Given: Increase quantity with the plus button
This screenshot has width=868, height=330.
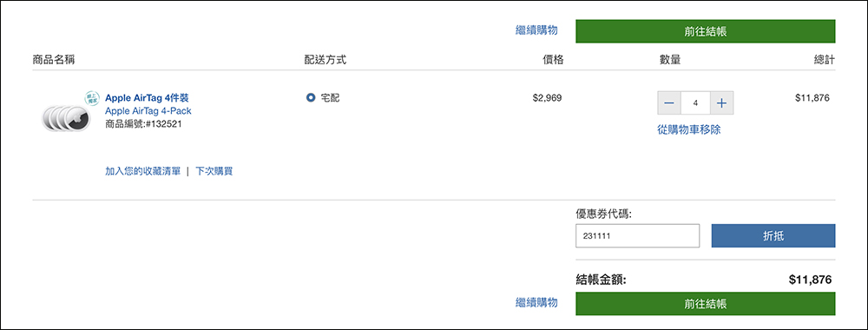Looking at the screenshot, I should 721,103.
